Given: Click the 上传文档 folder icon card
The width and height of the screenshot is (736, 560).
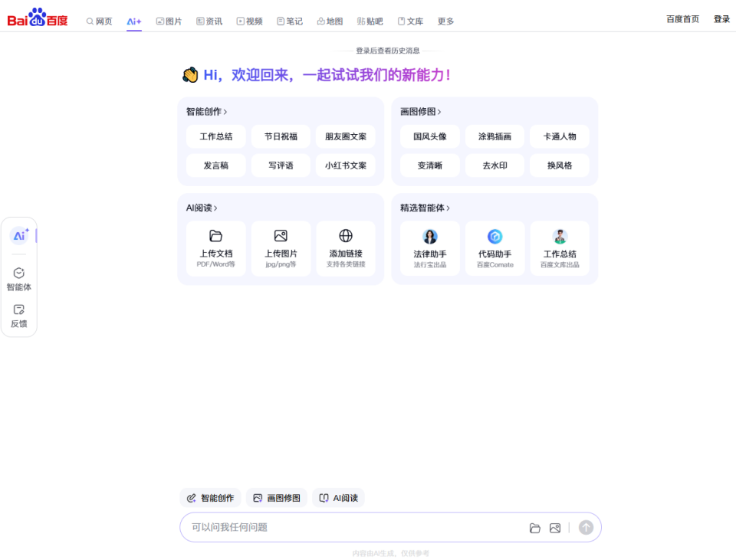Looking at the screenshot, I should (x=216, y=248).
